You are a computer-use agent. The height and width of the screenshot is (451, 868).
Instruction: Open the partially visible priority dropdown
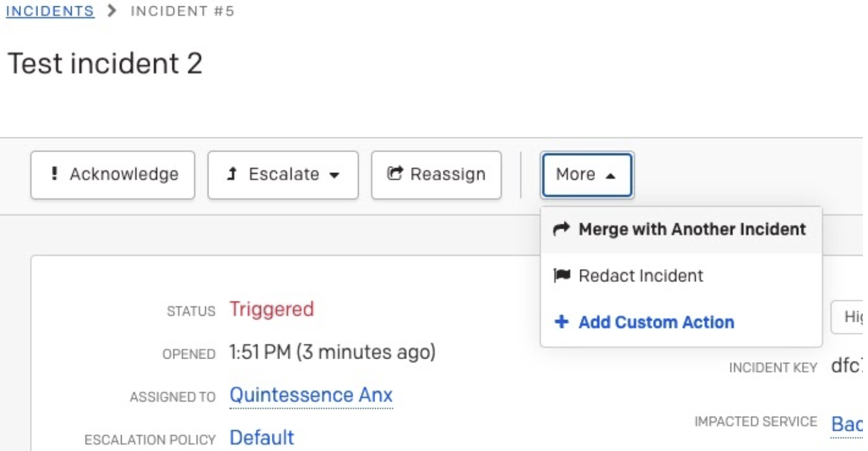pos(849,316)
